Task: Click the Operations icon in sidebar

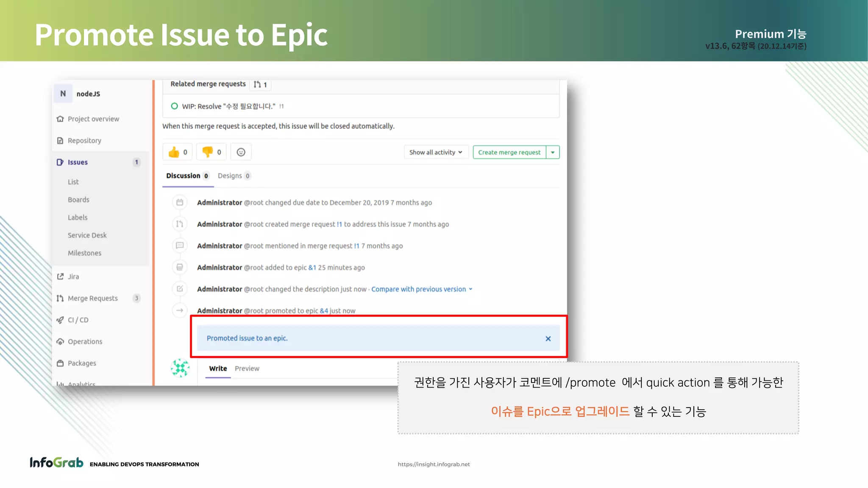Action: (60, 341)
